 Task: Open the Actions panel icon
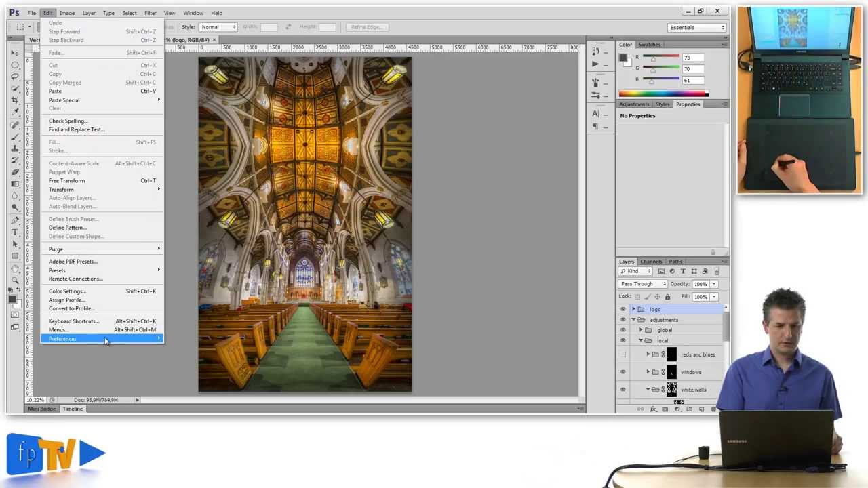tap(595, 64)
